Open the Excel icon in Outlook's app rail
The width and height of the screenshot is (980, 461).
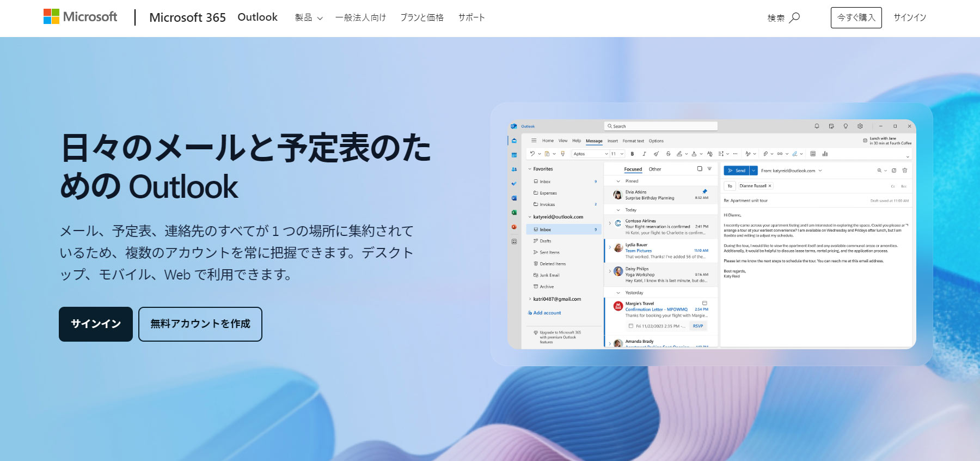(x=514, y=213)
